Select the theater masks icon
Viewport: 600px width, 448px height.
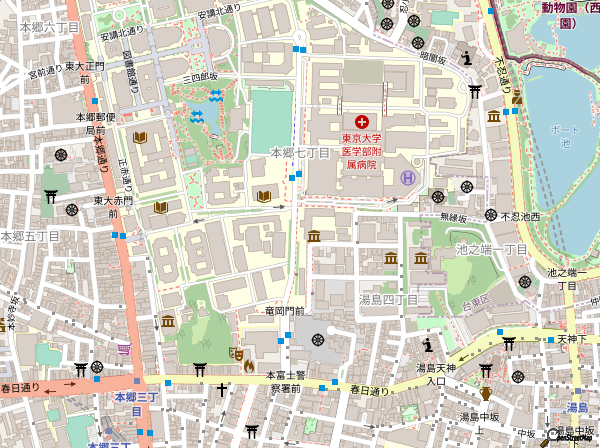tap(239, 353)
